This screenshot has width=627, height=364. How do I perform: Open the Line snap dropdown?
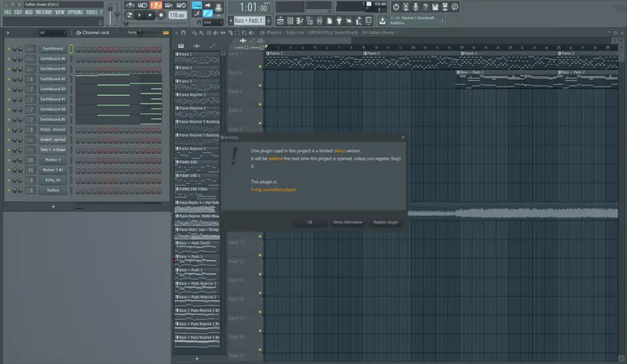tap(213, 22)
